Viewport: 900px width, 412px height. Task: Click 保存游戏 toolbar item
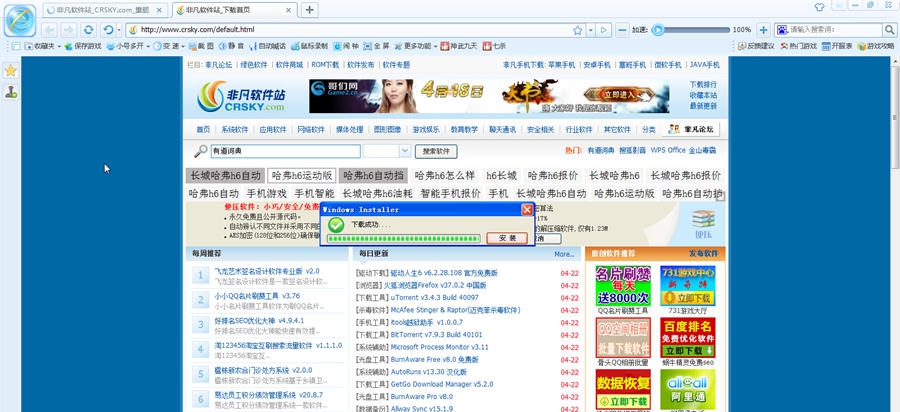[83, 46]
